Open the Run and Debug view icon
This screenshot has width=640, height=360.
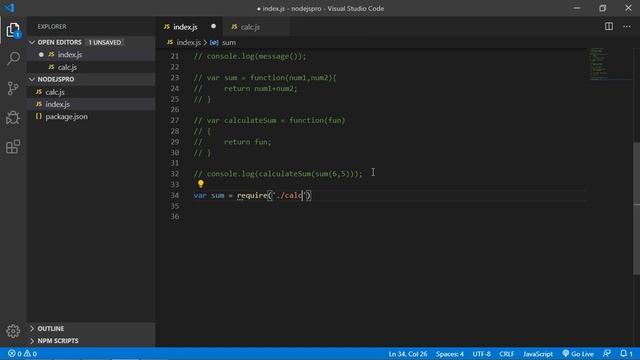pyautogui.click(x=13, y=118)
